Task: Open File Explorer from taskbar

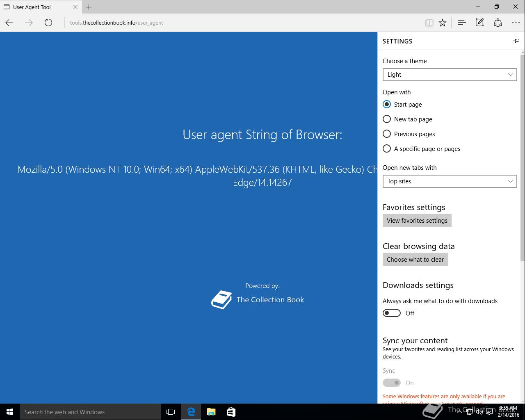Action: pos(211,412)
